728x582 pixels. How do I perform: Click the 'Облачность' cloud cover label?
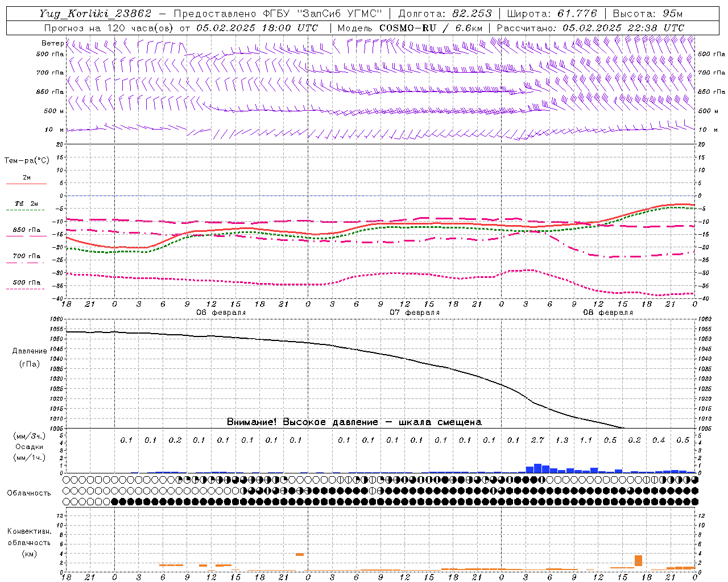29,493
